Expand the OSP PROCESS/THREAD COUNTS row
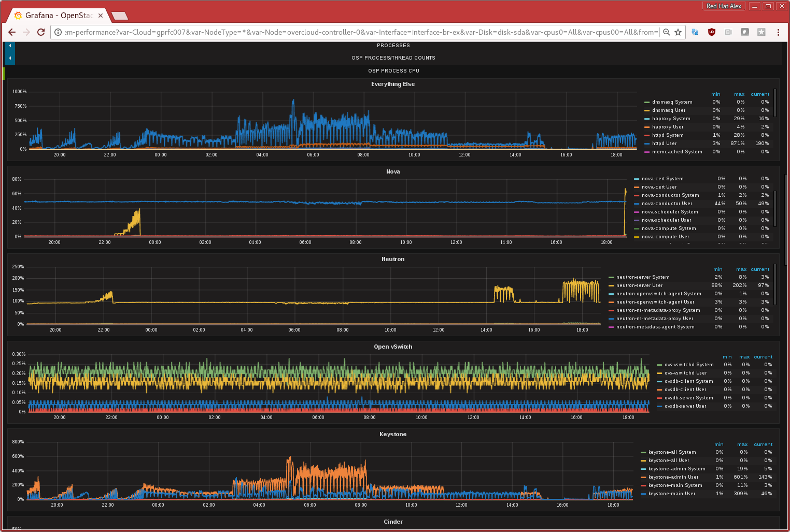This screenshot has width=790, height=532. point(393,58)
